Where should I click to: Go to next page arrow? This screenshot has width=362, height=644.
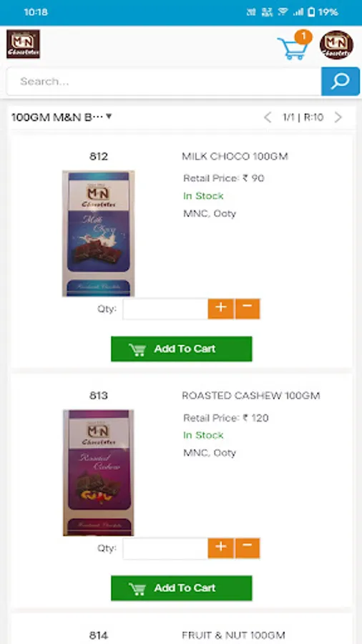(338, 117)
